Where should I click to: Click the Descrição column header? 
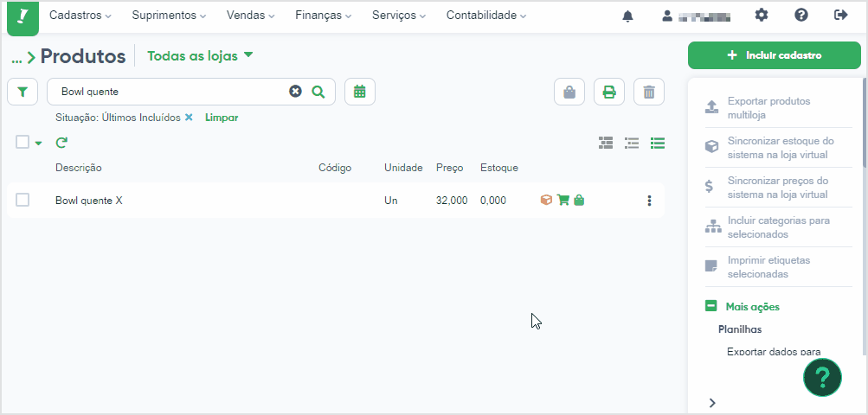[x=79, y=168]
